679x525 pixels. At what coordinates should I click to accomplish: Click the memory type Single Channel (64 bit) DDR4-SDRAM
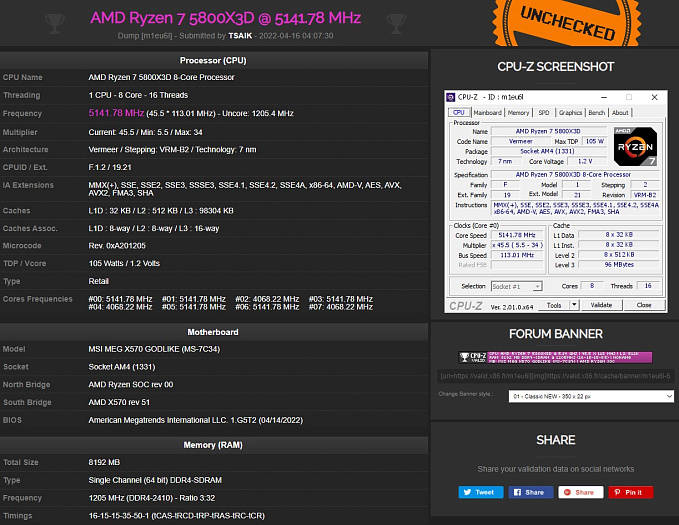point(155,480)
